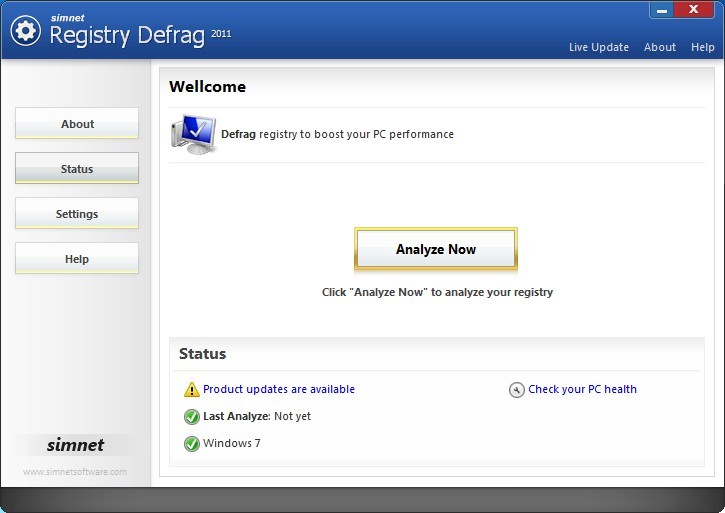This screenshot has width=725, height=513.
Task: Open Live Update in top menu
Action: point(598,47)
